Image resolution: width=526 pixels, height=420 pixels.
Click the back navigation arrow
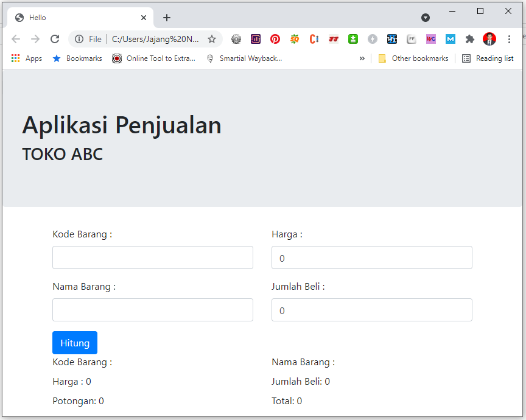16,38
